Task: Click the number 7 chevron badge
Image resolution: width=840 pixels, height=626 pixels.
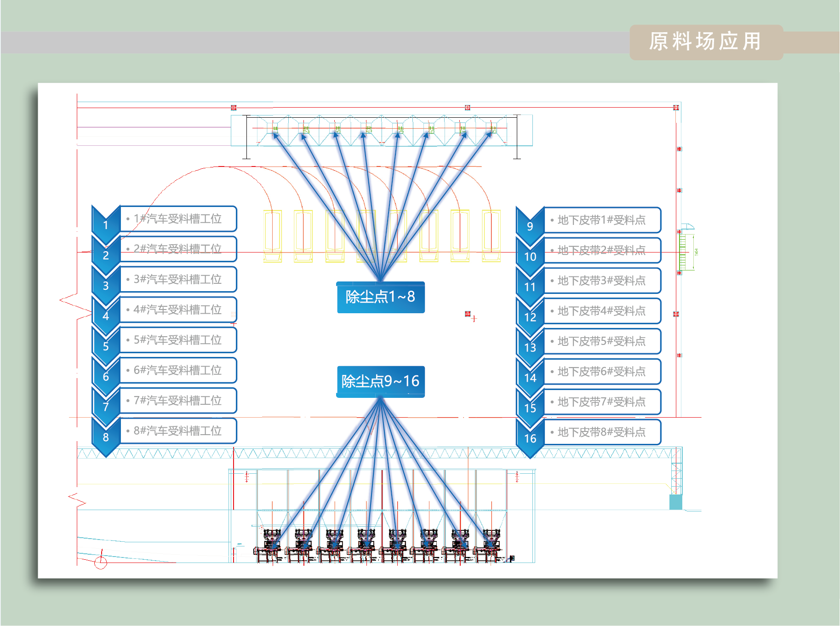Action: (x=106, y=407)
